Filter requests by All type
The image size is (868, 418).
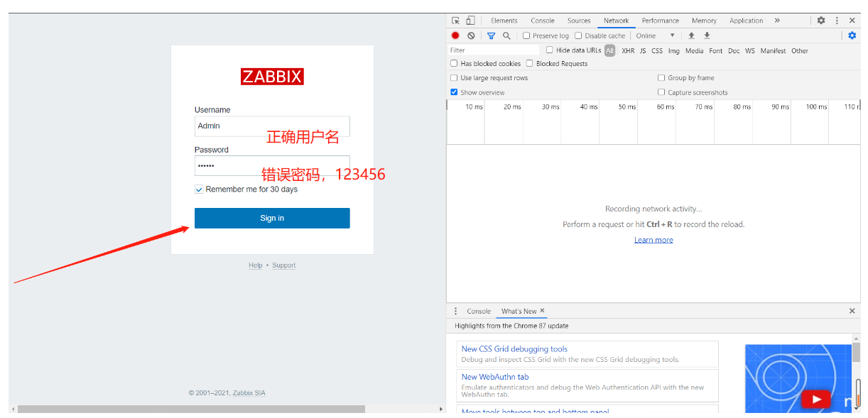tap(609, 50)
